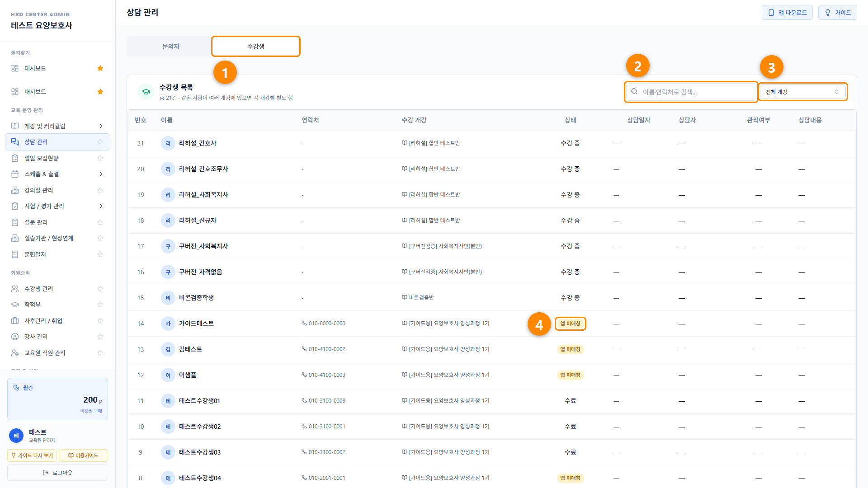Click the 이용권 구매 link

coord(91,411)
